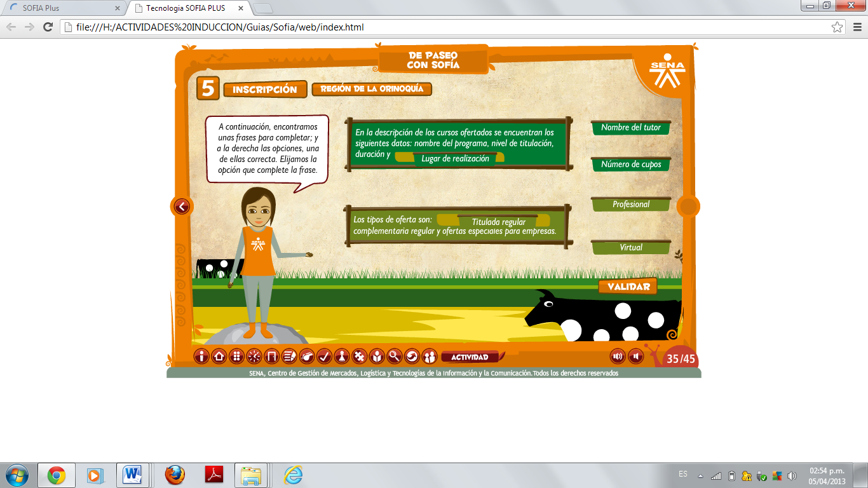868x488 pixels.
Task: Open the six-dot grid menu icon
Action: 237,356
